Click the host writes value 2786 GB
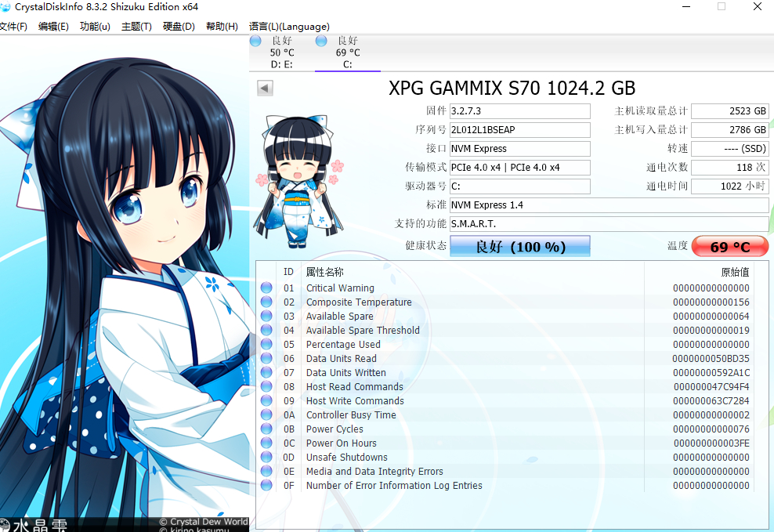This screenshot has width=774, height=532. (730, 130)
